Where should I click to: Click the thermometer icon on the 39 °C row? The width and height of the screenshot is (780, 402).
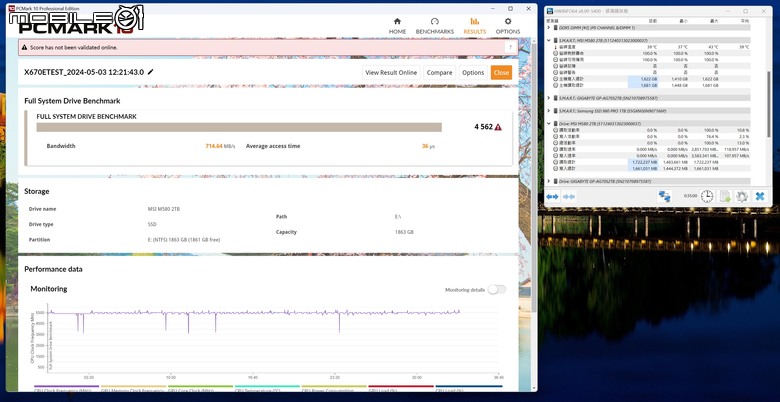pyautogui.click(x=555, y=47)
